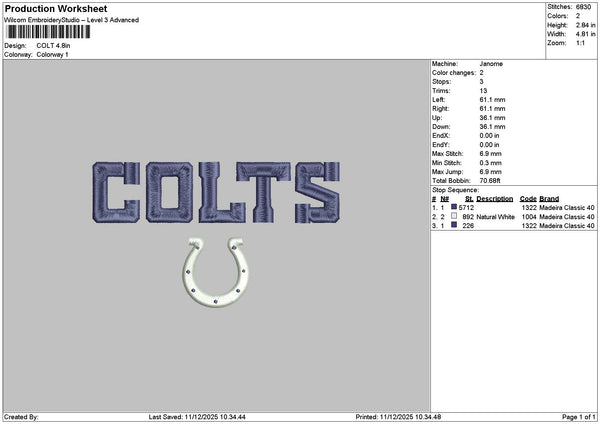Screen dimensions: 600x424
Task: Click the Last Saved timestamp
Action: (x=197, y=417)
